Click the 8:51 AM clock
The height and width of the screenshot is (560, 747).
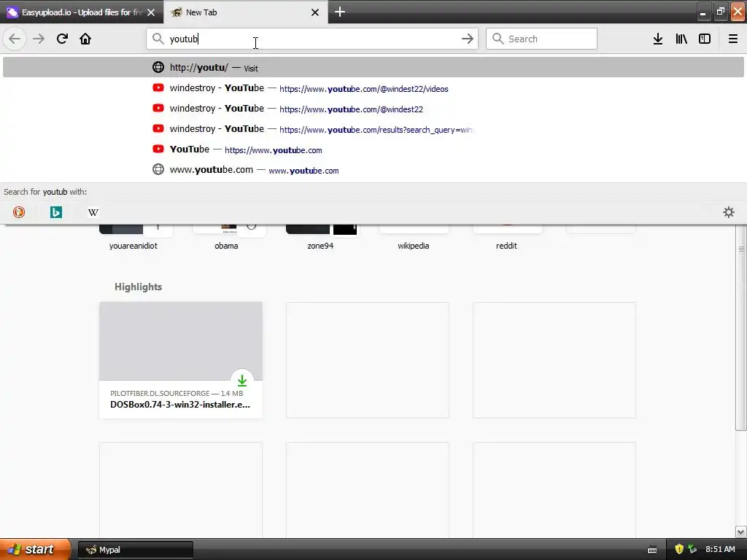[x=720, y=550]
